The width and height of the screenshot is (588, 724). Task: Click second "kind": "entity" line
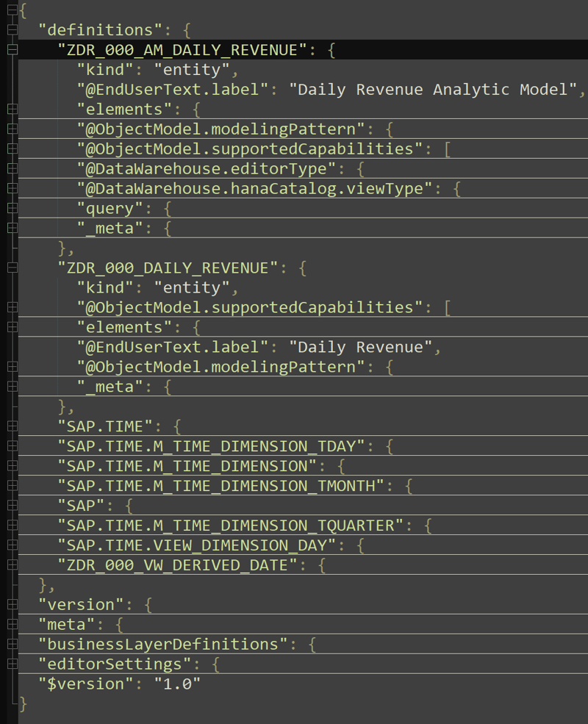click(x=157, y=287)
